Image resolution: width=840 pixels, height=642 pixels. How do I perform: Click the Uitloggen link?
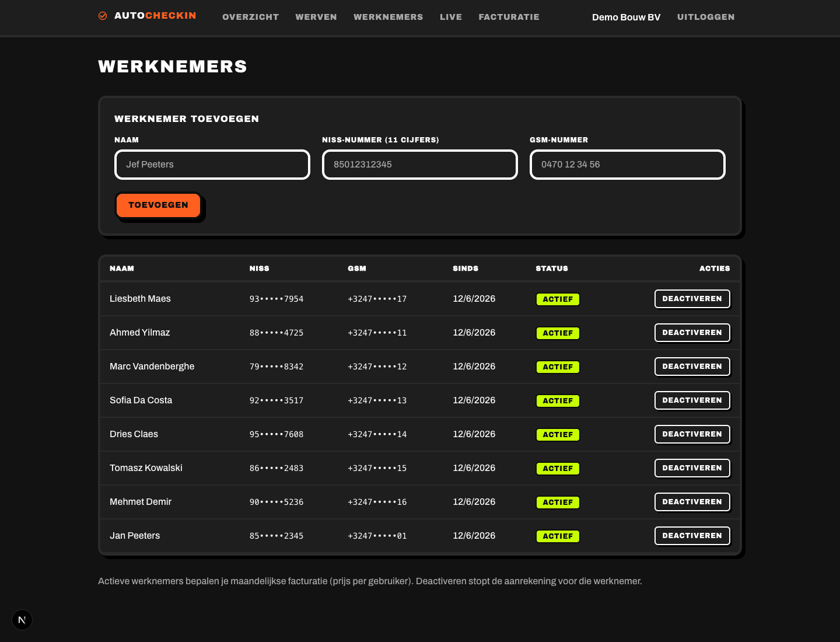[x=706, y=17]
